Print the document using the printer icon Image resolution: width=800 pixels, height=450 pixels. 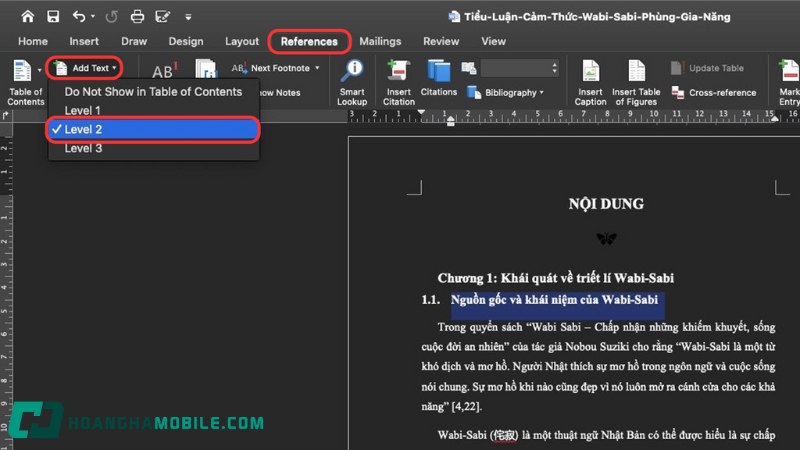(137, 16)
